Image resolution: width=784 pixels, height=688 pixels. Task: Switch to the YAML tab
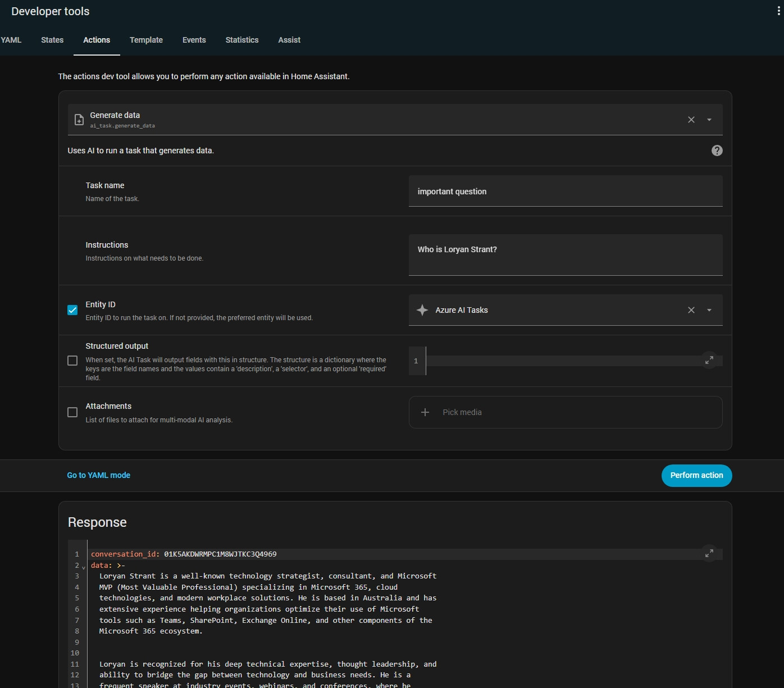[x=11, y=40]
